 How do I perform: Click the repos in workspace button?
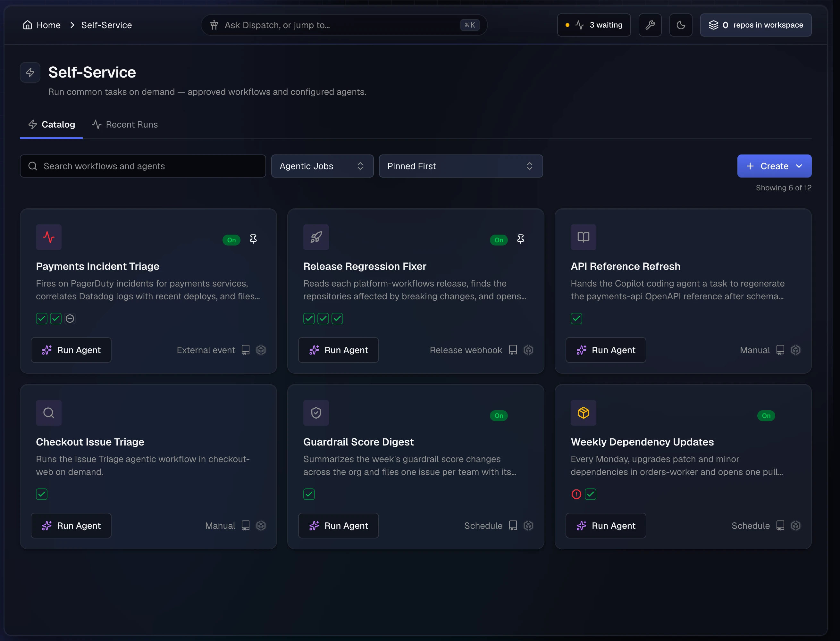[756, 25]
